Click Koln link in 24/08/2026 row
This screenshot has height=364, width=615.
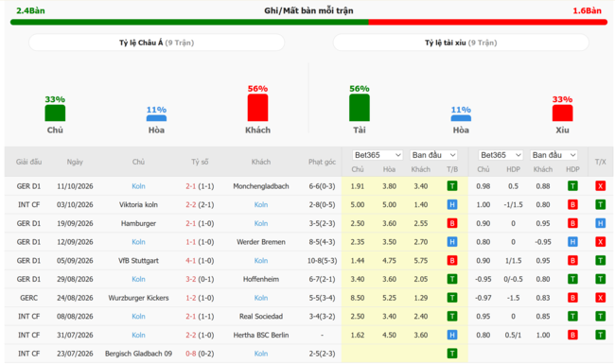(x=261, y=298)
